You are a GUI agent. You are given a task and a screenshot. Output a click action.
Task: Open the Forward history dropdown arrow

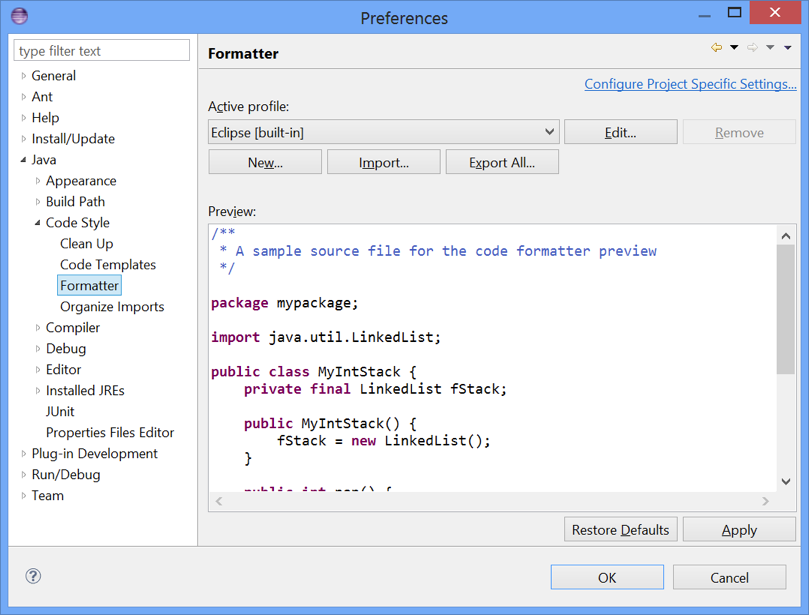click(770, 47)
